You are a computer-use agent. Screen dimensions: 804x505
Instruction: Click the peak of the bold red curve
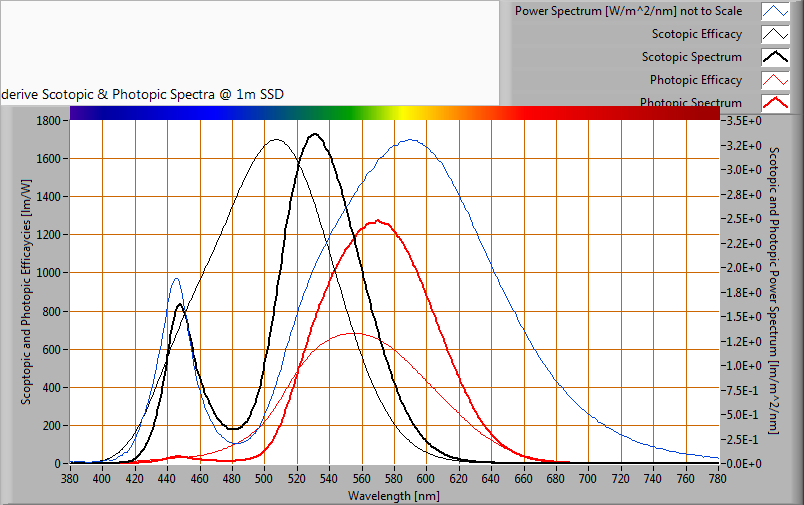pyautogui.click(x=378, y=221)
